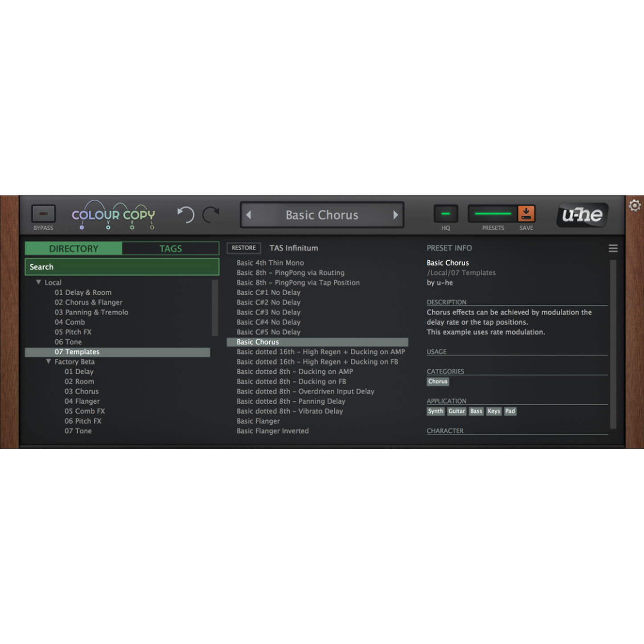Open settings with the gear icon
The width and height of the screenshot is (644, 644).
pos(635,205)
